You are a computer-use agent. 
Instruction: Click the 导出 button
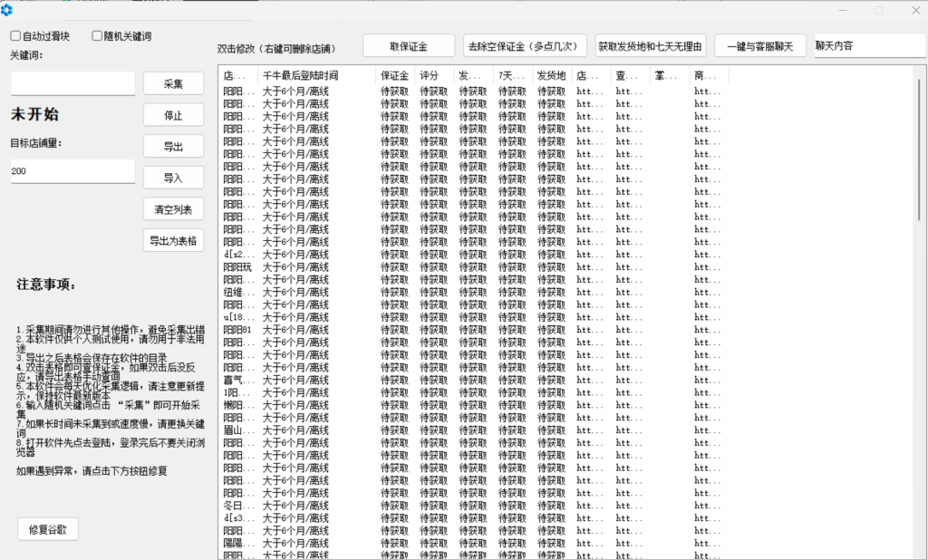pyautogui.click(x=173, y=146)
